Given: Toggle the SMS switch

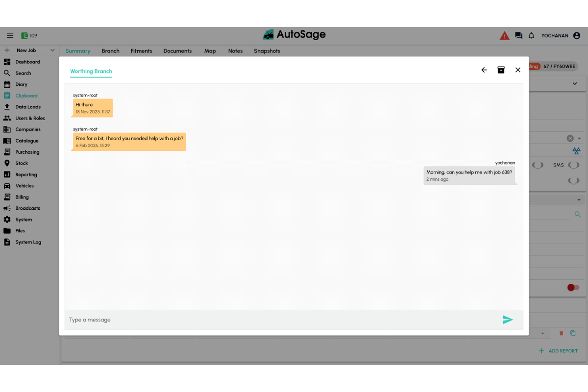Looking at the screenshot, I should tap(574, 165).
